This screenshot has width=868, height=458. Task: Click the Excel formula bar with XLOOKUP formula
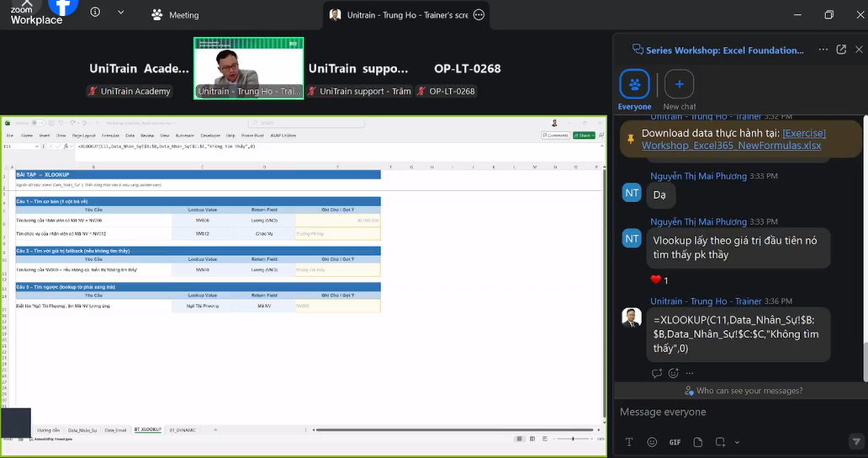337,146
